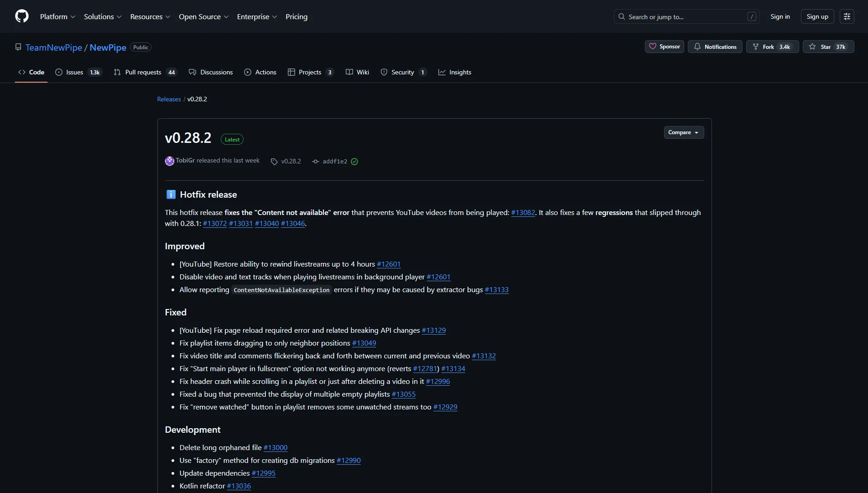Expand the Compare dropdown
868x493 pixels.
pyautogui.click(x=683, y=132)
